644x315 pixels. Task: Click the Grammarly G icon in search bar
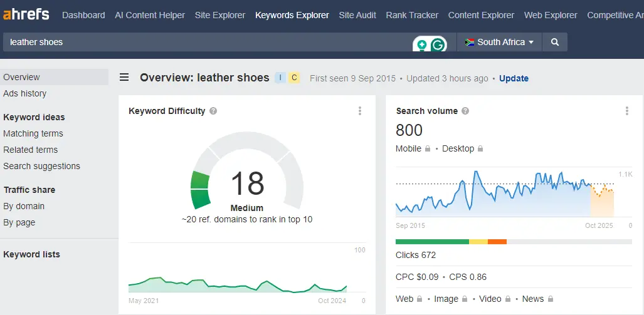point(439,44)
